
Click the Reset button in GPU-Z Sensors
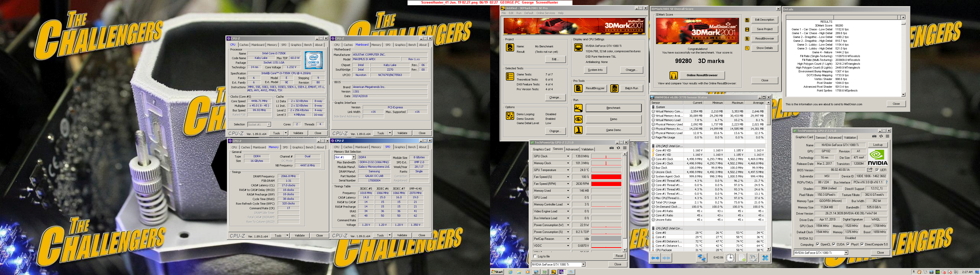point(619,256)
